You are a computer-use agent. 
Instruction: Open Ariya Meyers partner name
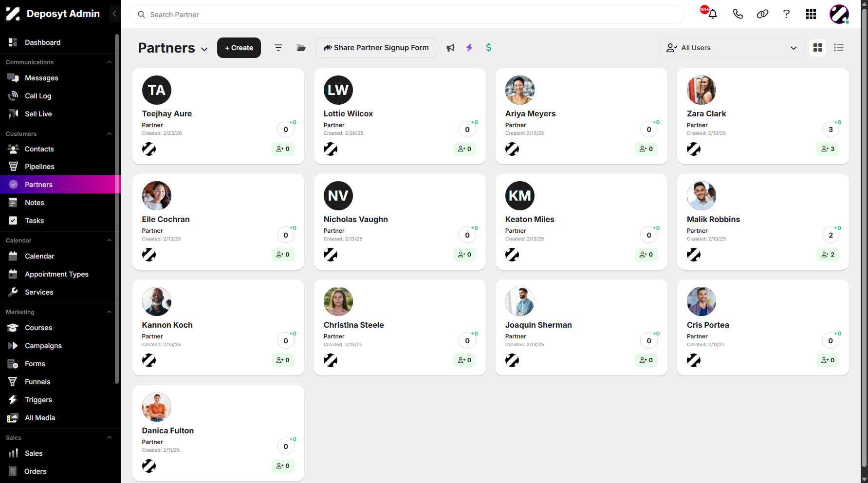click(x=530, y=113)
